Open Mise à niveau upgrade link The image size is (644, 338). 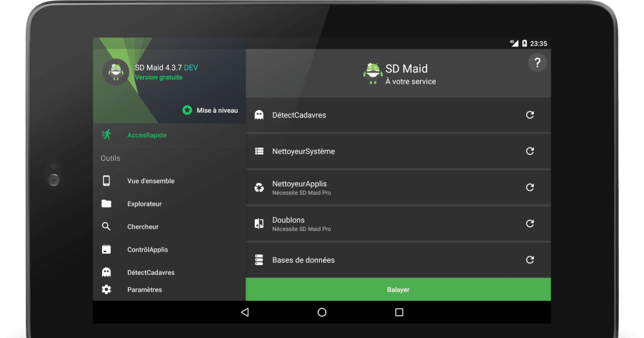pyautogui.click(x=217, y=111)
